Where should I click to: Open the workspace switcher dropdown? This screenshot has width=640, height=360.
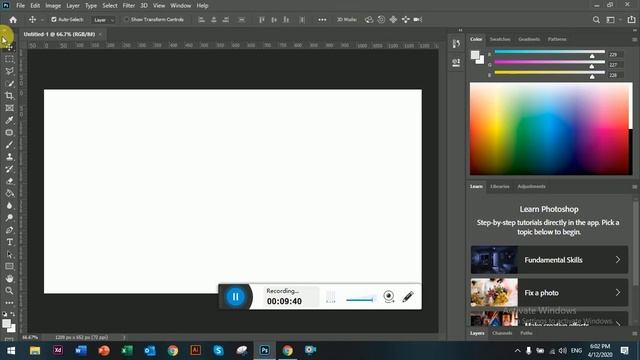[613, 20]
